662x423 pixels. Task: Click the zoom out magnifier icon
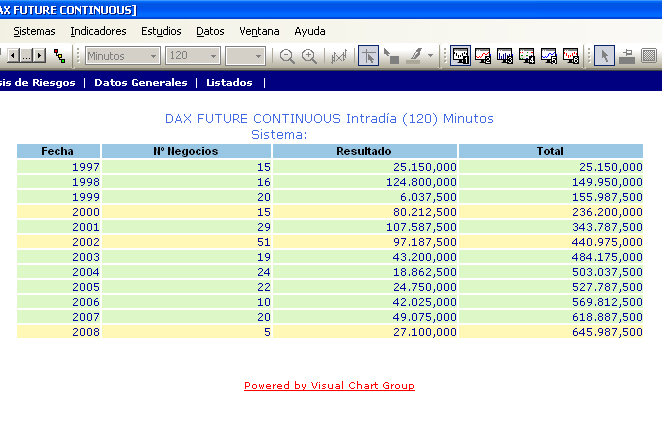[287, 56]
